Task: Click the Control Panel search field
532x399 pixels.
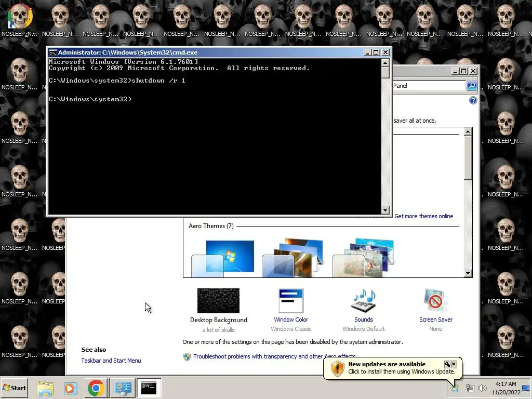Action: [x=429, y=86]
